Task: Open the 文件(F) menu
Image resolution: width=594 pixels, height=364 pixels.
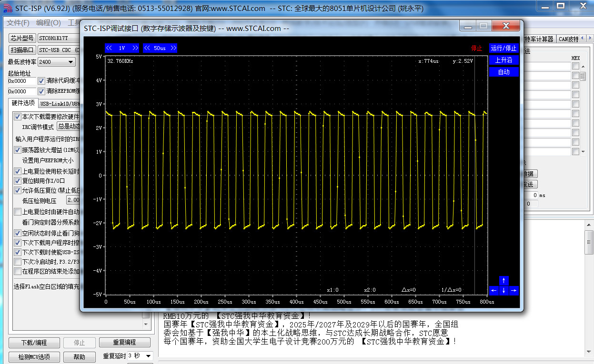Action: point(18,23)
